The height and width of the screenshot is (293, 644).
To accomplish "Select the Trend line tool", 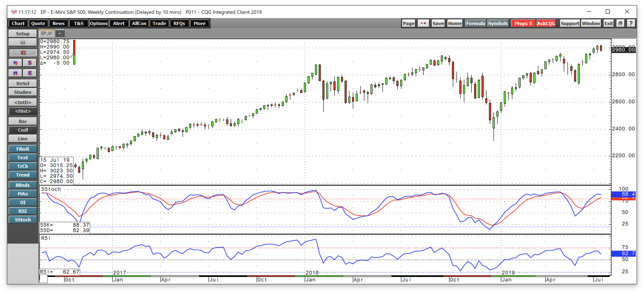I will coord(23,175).
